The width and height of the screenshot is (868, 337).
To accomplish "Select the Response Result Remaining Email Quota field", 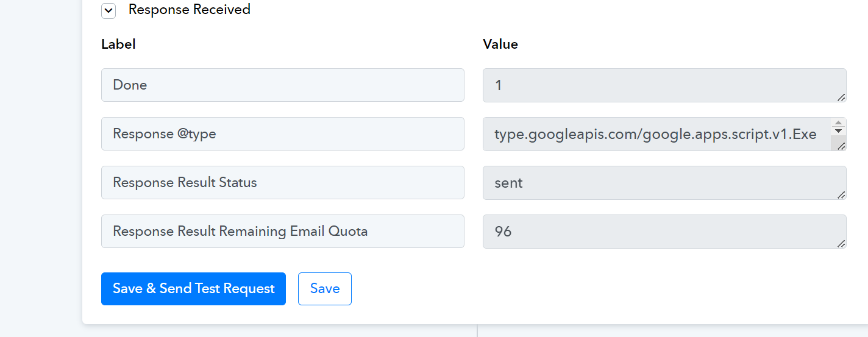I will [x=283, y=232].
